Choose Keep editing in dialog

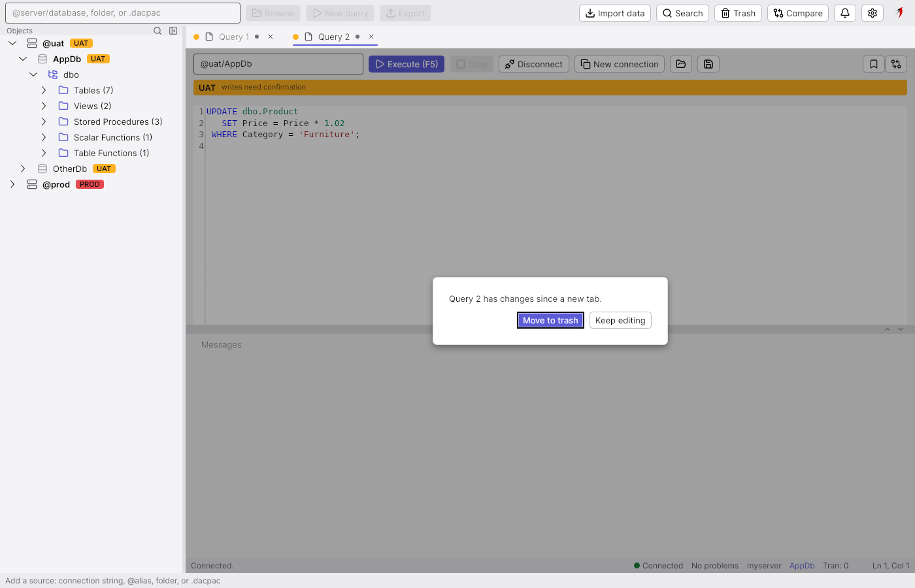[x=620, y=320]
